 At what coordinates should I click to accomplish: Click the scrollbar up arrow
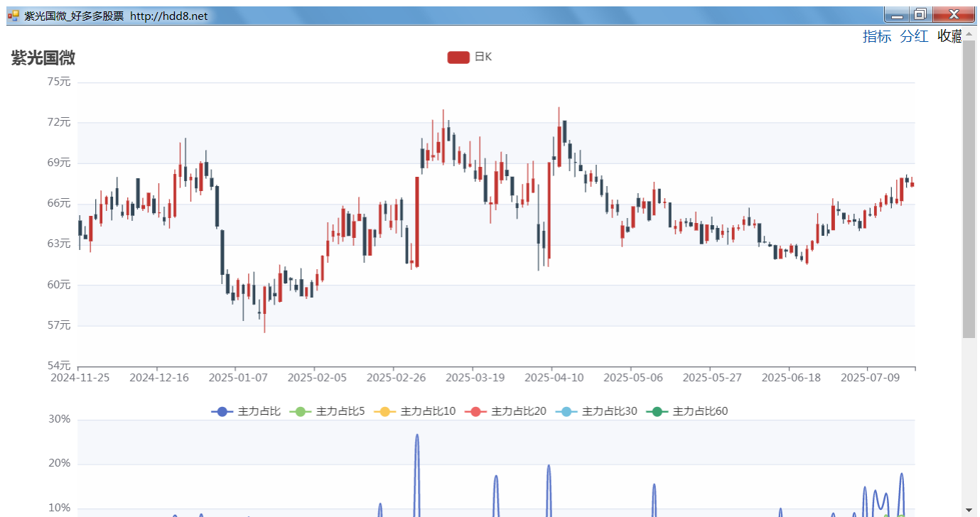969,33
